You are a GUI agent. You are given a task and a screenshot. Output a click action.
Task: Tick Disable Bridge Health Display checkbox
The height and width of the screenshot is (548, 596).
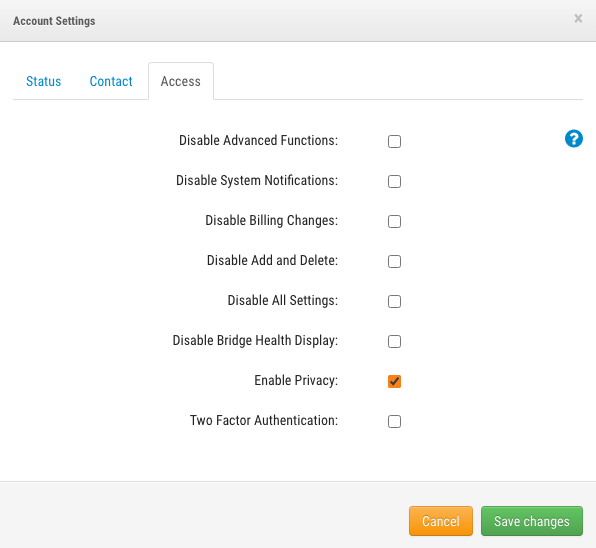tap(394, 341)
